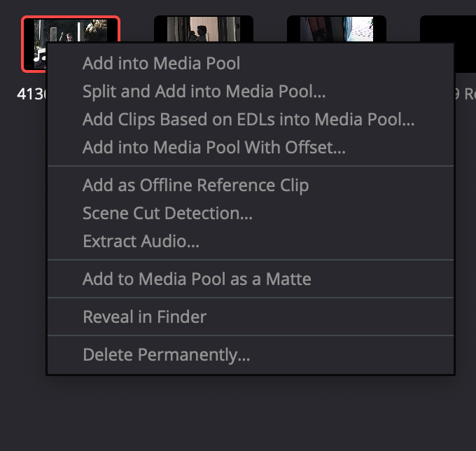Click the partially hidden clip label at right
This screenshot has width=476, height=451.
coord(465,94)
